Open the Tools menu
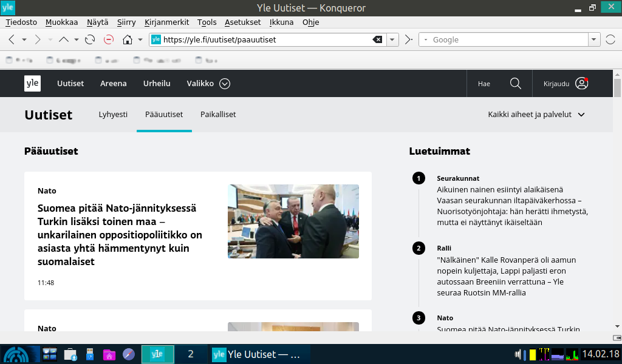This screenshot has height=364, width=622. [x=207, y=22]
